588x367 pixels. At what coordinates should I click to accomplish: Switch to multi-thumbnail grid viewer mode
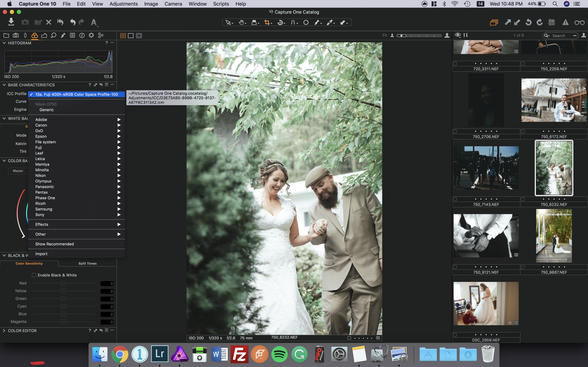pyautogui.click(x=123, y=36)
